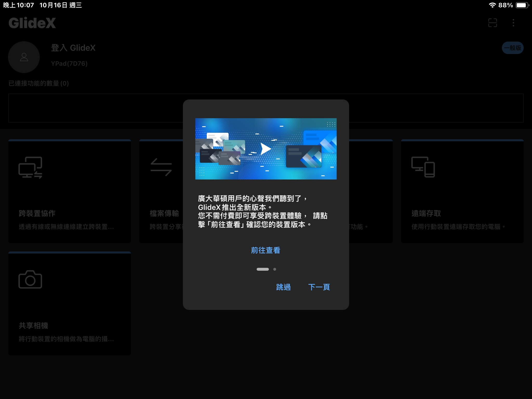532x399 pixels.
Task: Open the 跨裝置協作 card
Action: pyautogui.click(x=70, y=192)
